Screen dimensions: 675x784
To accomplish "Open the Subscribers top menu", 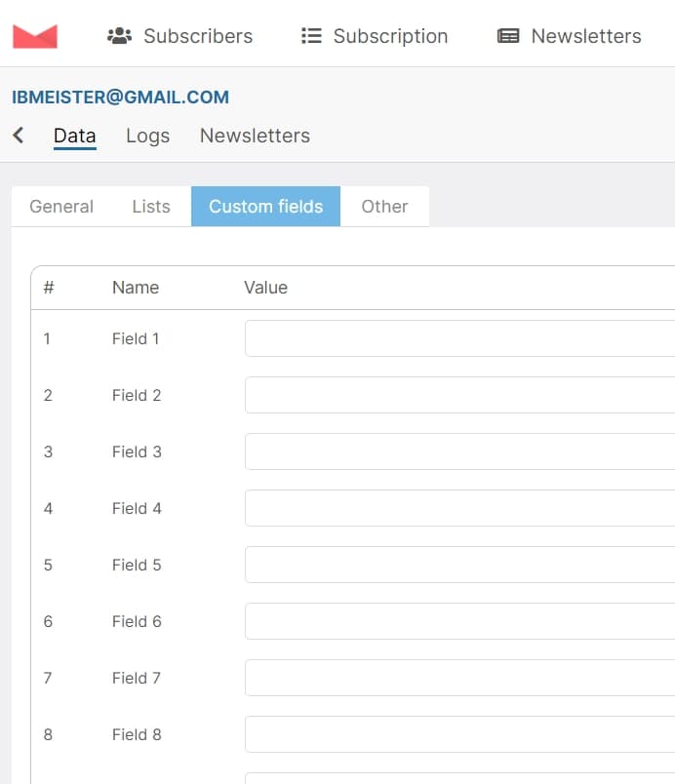I will point(180,36).
